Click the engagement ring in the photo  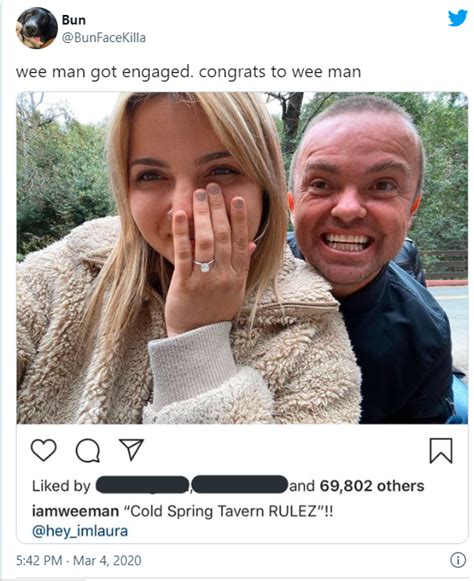(205, 265)
